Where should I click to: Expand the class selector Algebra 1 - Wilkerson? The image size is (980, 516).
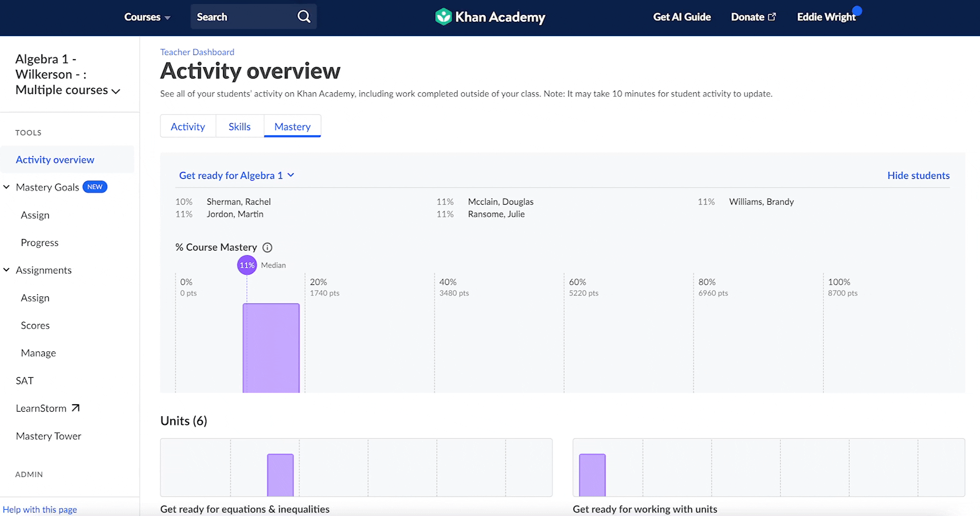coord(68,75)
